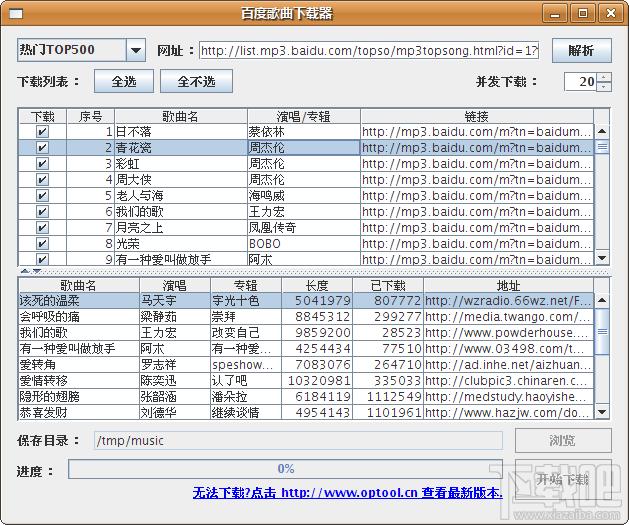The image size is (629, 525).
Task: Click the 网址 URL input field
Action: point(369,51)
